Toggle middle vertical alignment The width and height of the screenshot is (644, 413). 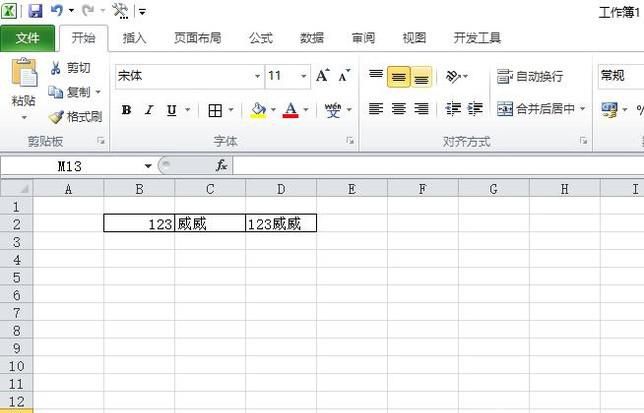point(398,77)
